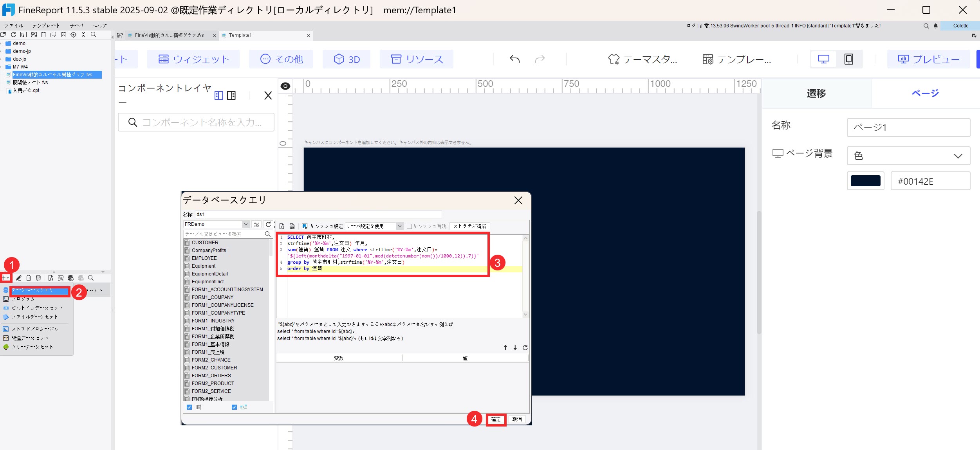Click the locate target icon in file toolbar
Viewport: 980px width, 450px height.
(73, 34)
